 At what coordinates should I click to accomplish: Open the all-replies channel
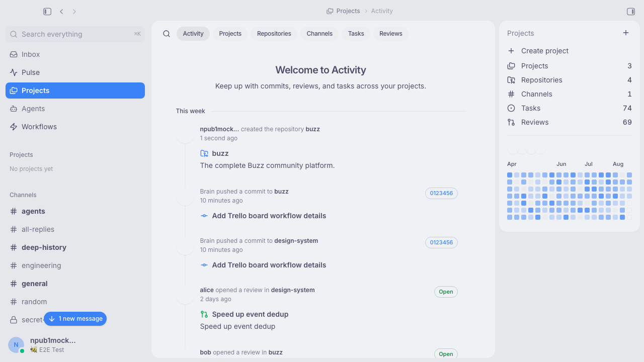click(75, 229)
